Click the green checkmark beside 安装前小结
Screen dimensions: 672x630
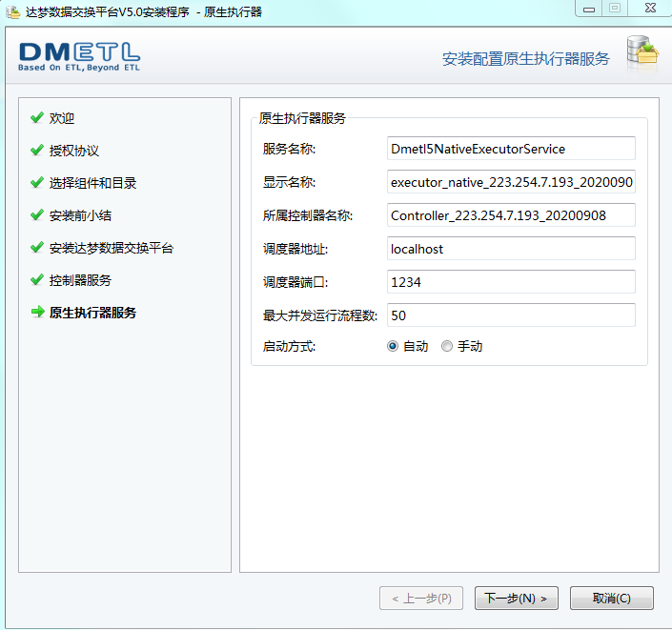[x=37, y=214]
